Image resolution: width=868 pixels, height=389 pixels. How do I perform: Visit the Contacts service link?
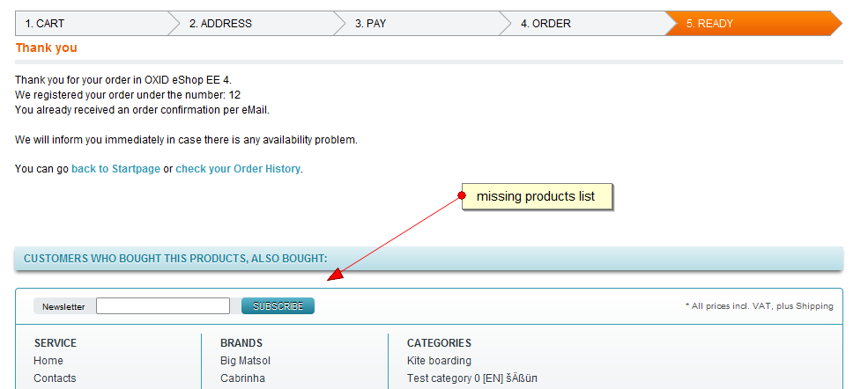pos(55,378)
